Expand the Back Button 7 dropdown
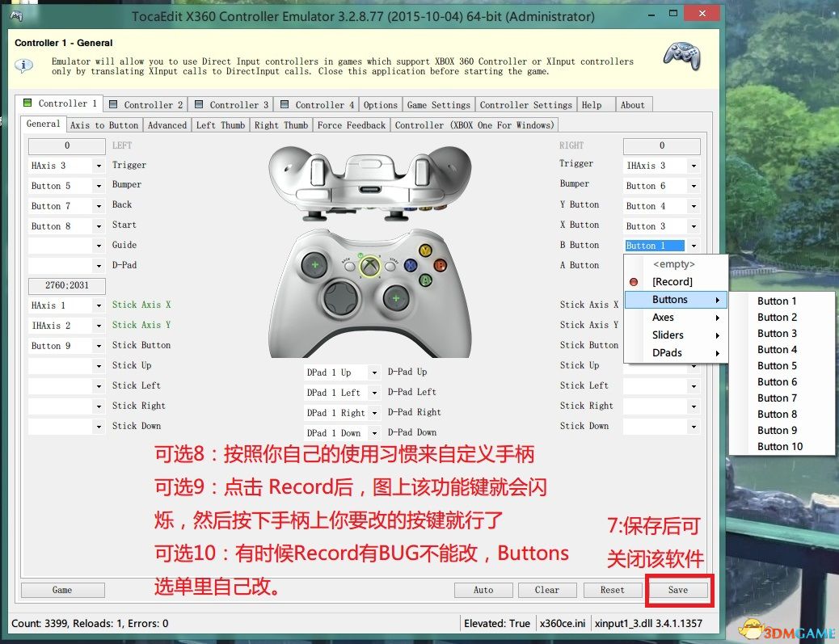The width and height of the screenshot is (839, 644). [99, 207]
